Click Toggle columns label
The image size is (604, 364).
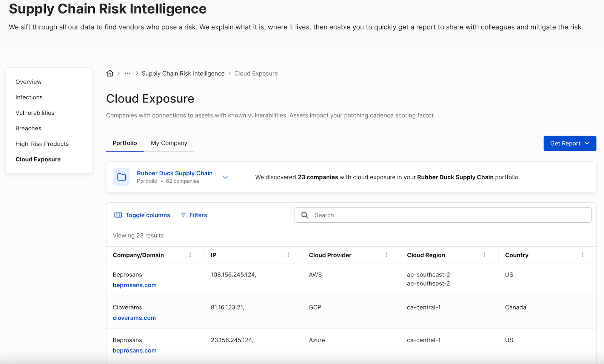[148, 215]
